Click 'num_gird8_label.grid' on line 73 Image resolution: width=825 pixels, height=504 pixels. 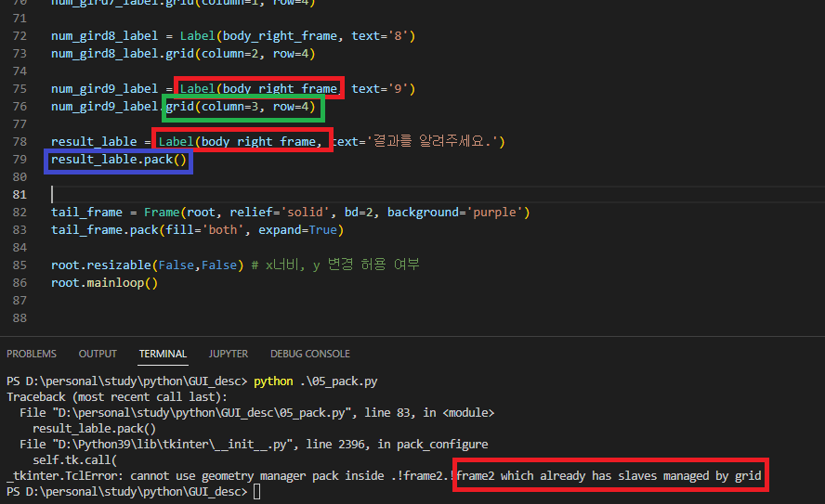pyautogui.click(x=123, y=54)
